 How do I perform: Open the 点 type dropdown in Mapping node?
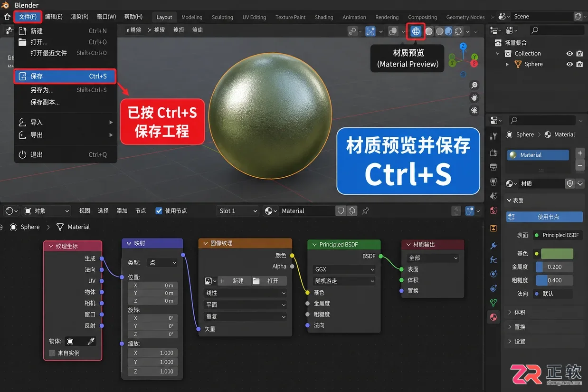coord(162,263)
